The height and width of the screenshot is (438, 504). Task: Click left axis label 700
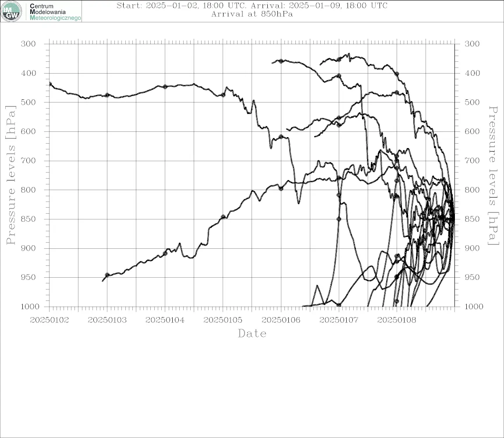pyautogui.click(x=28, y=160)
